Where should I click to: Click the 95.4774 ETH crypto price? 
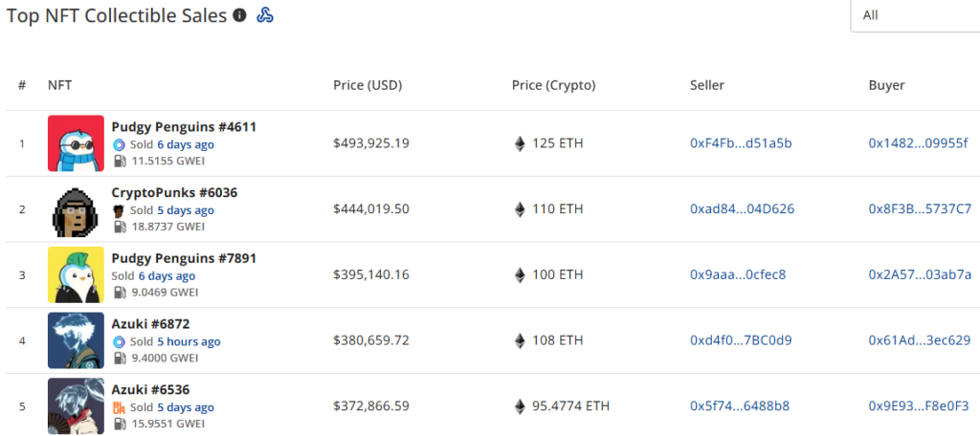pyautogui.click(x=572, y=406)
